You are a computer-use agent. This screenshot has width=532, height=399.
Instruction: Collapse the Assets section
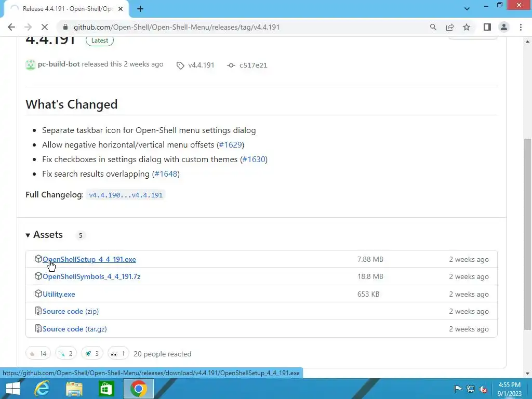(x=45, y=235)
